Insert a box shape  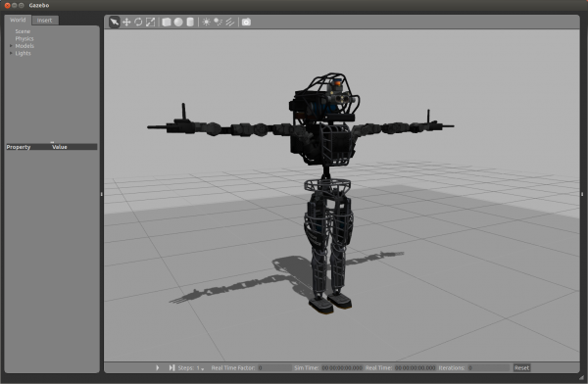[x=167, y=23]
